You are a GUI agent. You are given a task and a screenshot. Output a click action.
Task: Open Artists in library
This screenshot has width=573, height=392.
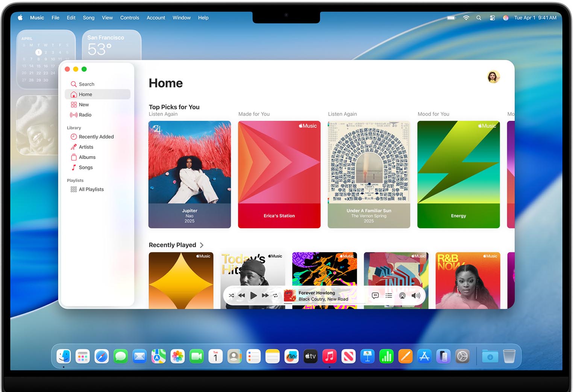click(x=98, y=147)
